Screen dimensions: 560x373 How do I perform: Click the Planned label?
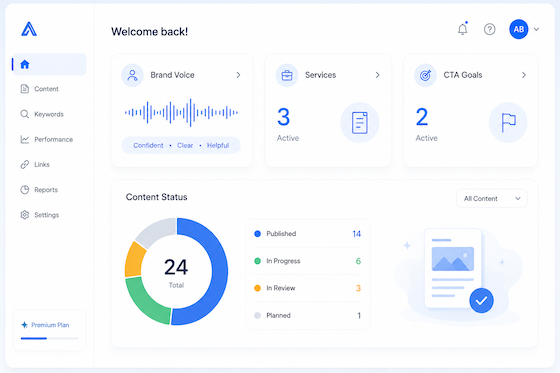click(x=279, y=315)
